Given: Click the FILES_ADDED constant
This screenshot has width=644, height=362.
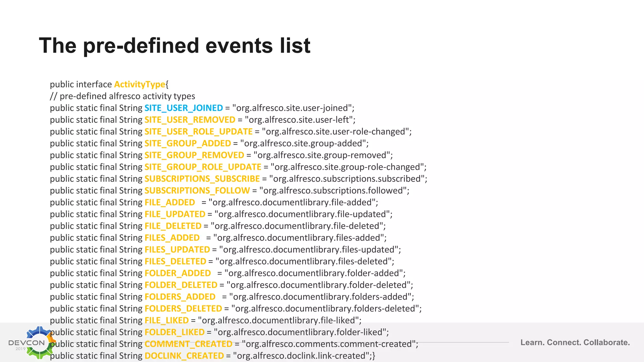Looking at the screenshot, I should (172, 238).
